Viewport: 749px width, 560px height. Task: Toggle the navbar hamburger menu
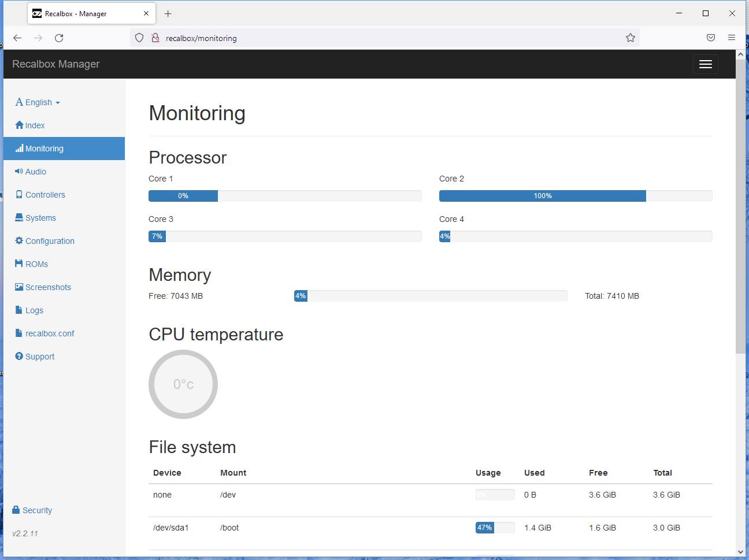[x=706, y=64]
